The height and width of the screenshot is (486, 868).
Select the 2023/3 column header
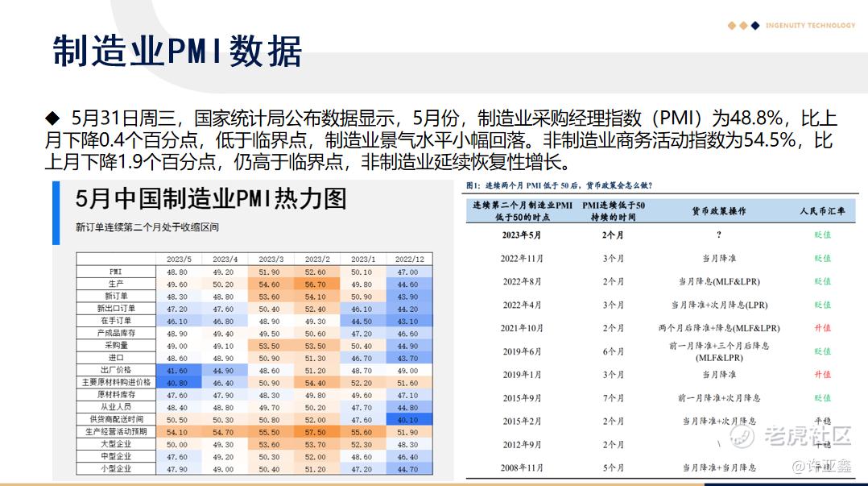click(x=271, y=259)
